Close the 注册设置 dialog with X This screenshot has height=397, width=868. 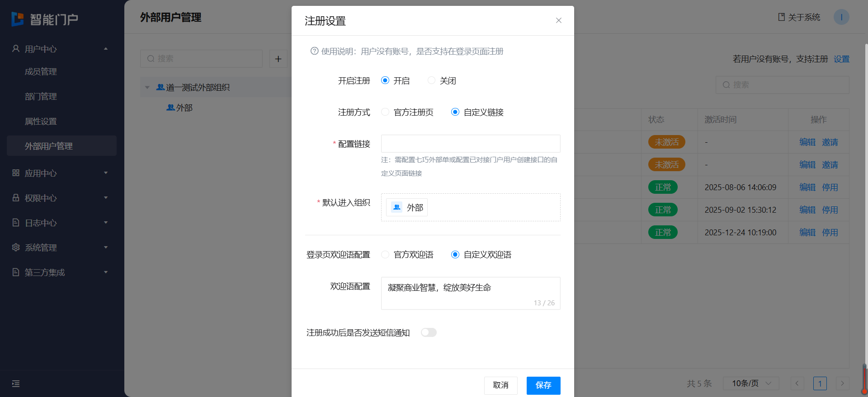point(558,20)
